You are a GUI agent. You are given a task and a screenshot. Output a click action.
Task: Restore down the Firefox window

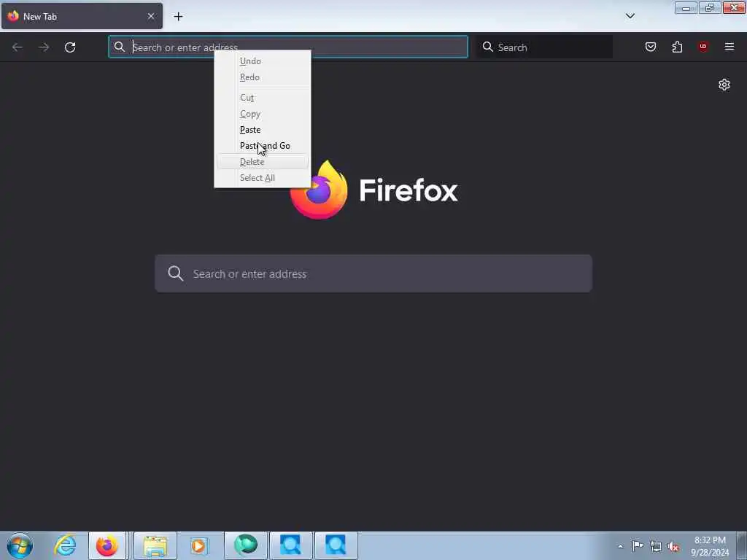(x=709, y=7)
